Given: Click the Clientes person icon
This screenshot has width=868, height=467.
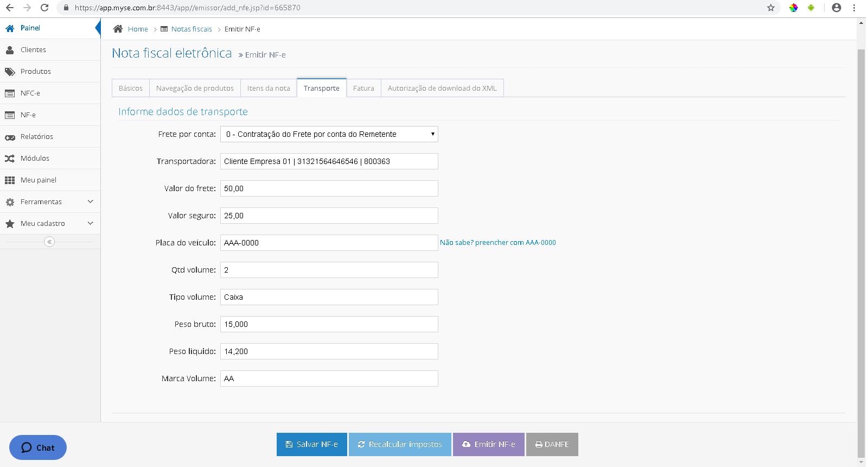Looking at the screenshot, I should point(10,50).
